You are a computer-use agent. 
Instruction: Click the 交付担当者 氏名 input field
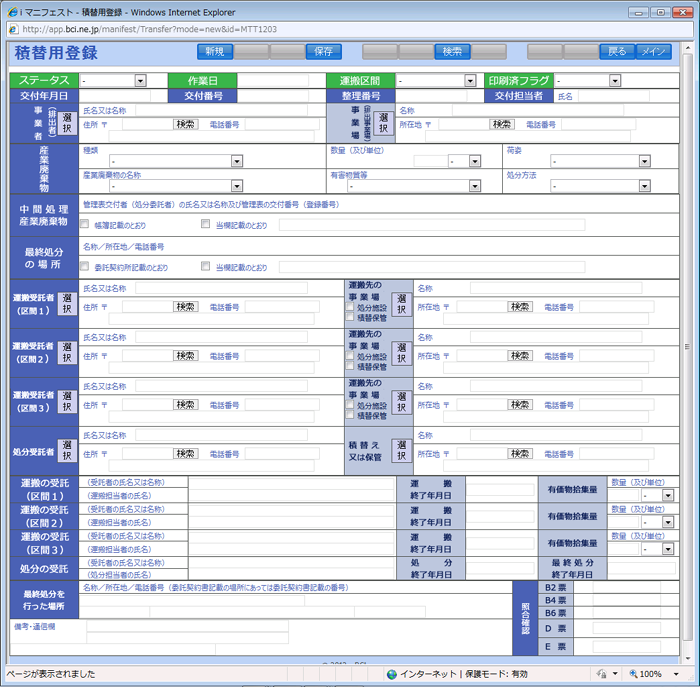point(614,96)
